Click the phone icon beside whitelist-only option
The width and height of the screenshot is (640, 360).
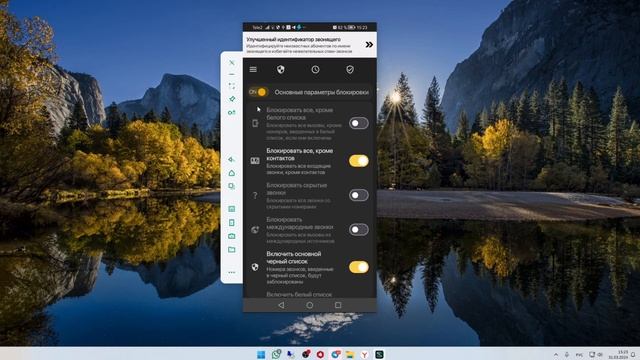[255, 123]
